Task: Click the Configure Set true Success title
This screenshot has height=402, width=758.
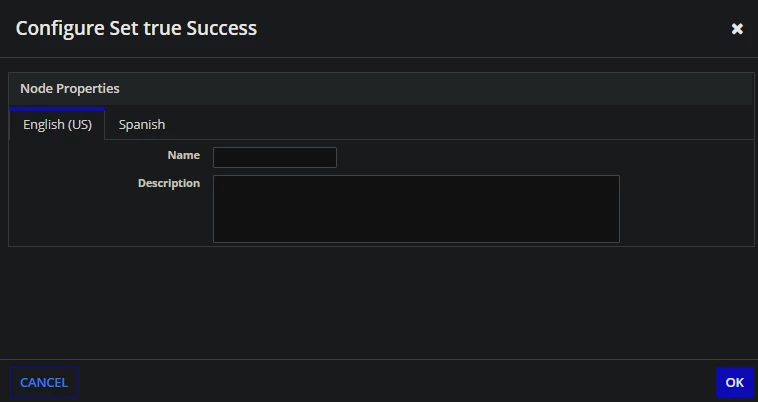Action: coord(136,28)
